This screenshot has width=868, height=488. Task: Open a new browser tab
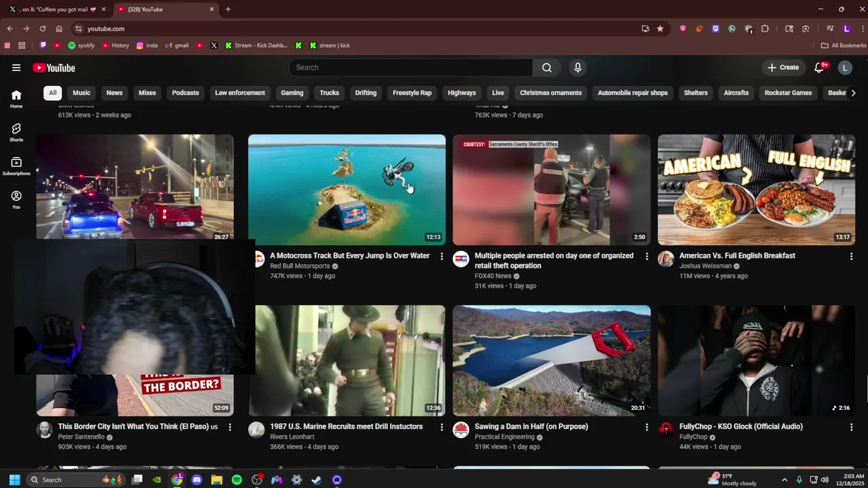click(228, 9)
